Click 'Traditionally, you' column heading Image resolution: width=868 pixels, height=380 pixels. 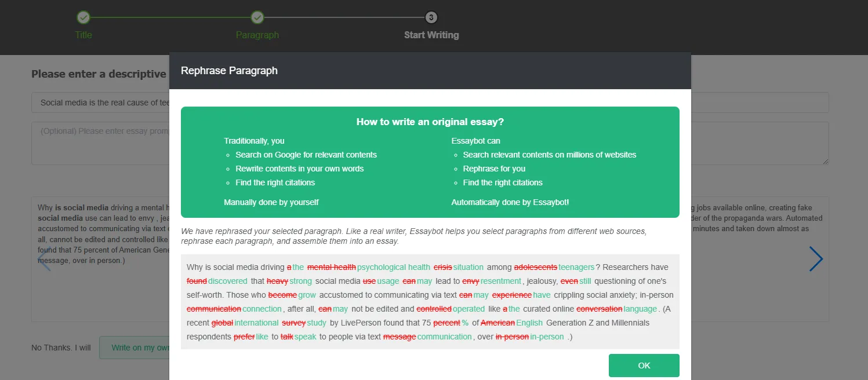pos(254,141)
